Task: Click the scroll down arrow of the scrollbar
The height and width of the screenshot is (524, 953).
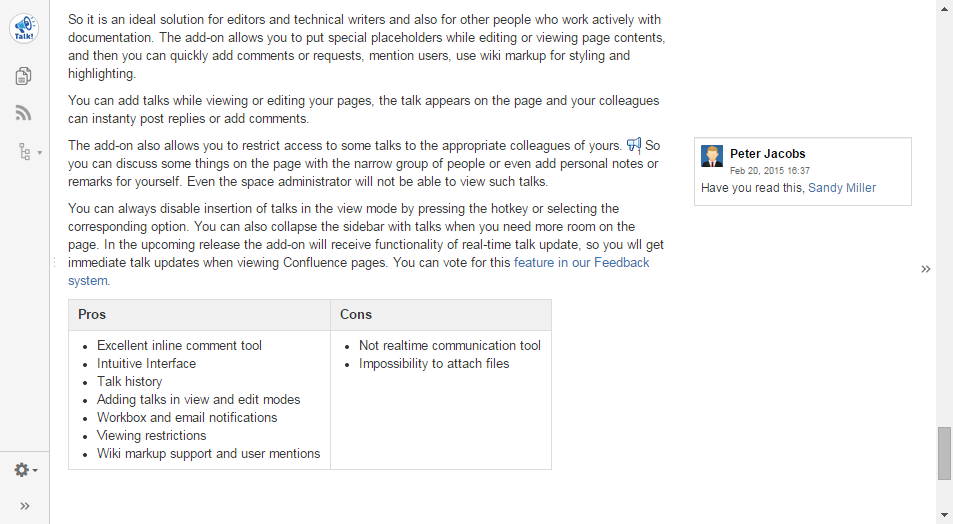Action: (944, 515)
